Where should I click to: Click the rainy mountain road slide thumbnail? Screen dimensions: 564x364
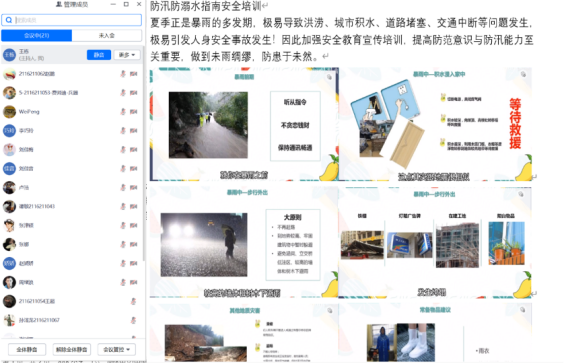click(x=244, y=124)
